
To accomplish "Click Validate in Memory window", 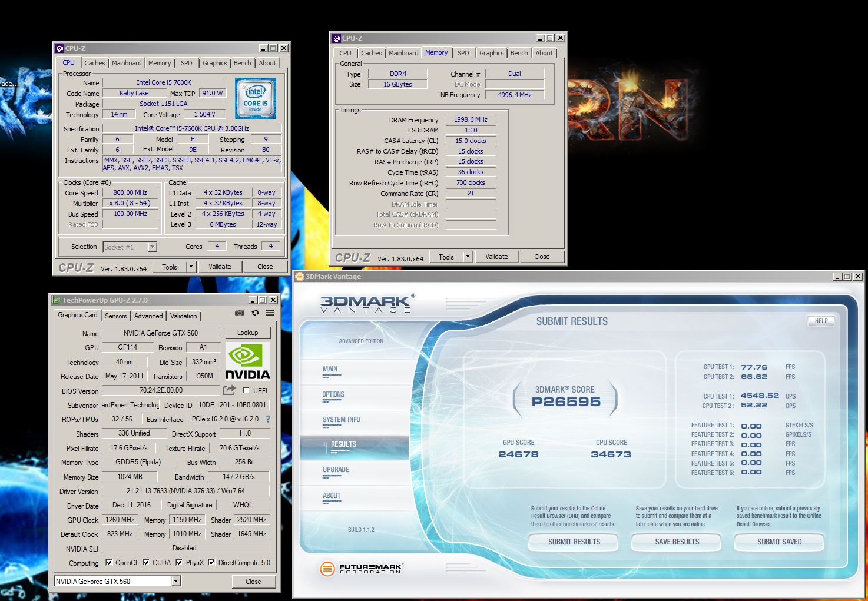I will pyautogui.click(x=496, y=257).
